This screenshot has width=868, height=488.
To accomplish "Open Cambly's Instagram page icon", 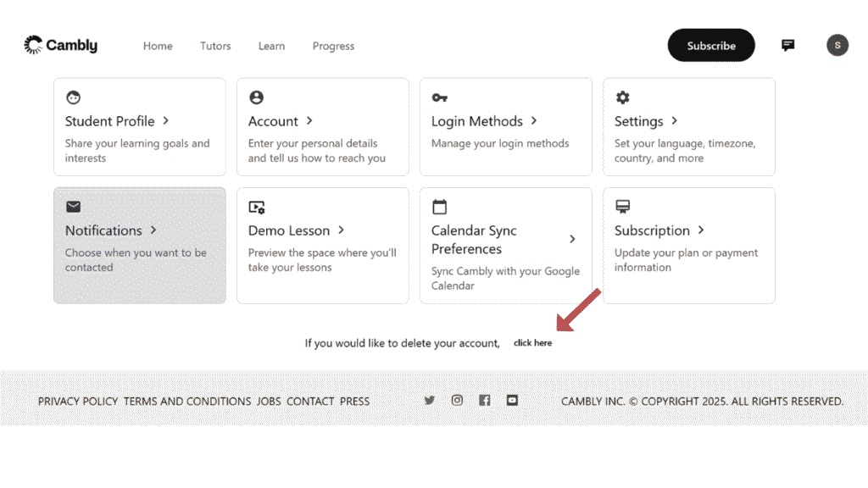I will pos(457,401).
